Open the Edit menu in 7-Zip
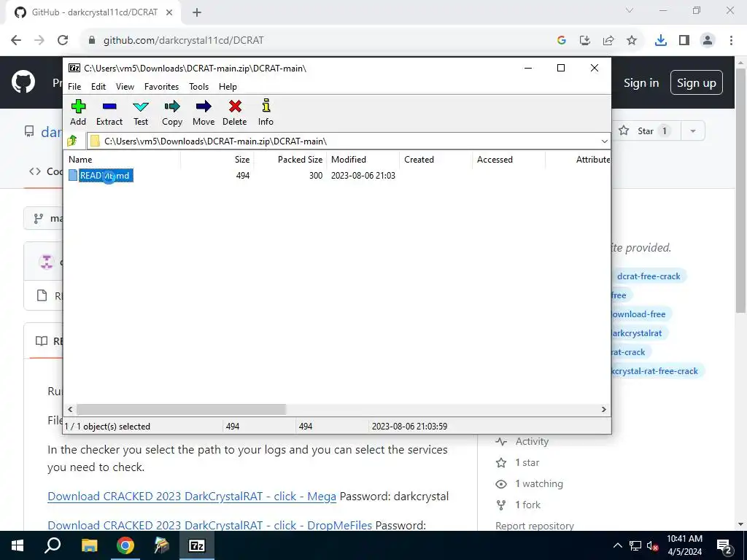The height and width of the screenshot is (560, 747). click(x=98, y=87)
